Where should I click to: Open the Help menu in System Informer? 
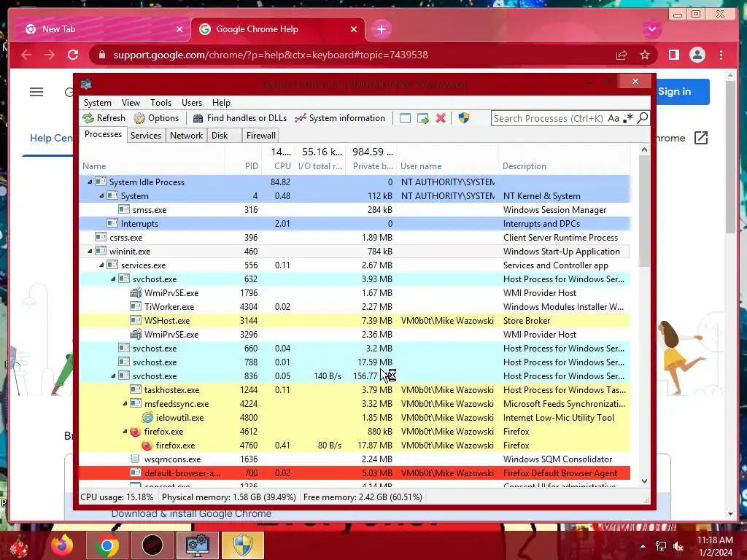(x=221, y=103)
